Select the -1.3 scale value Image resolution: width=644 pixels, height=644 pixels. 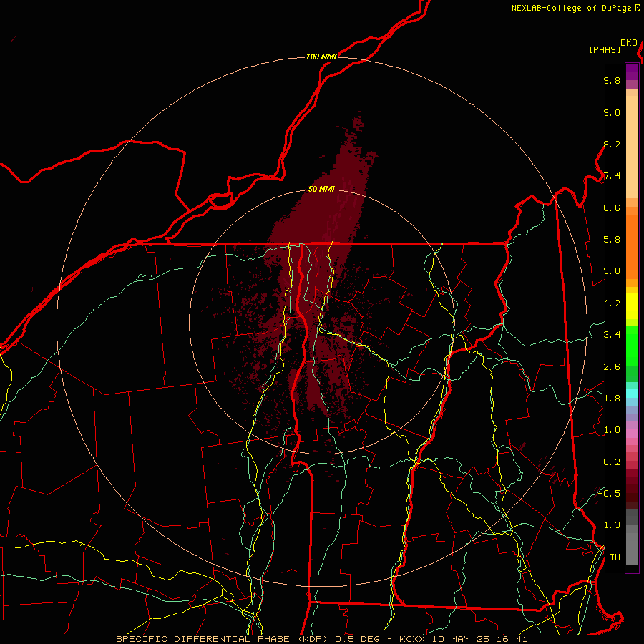click(x=609, y=525)
